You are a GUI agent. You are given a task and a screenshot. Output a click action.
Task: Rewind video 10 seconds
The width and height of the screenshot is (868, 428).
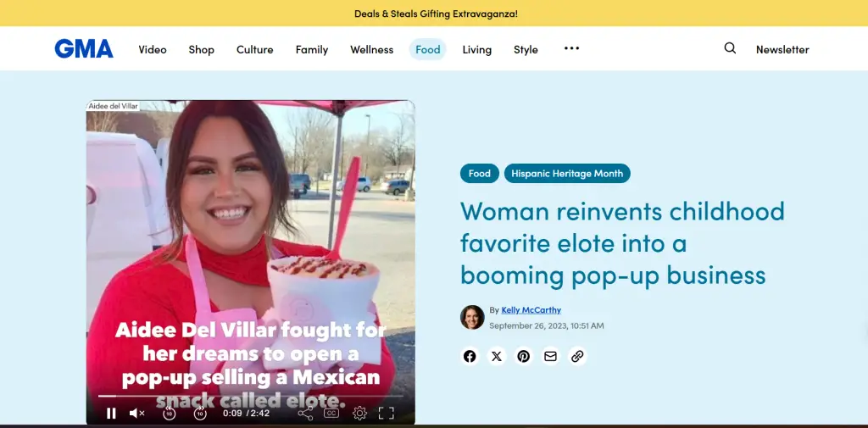coord(169,414)
